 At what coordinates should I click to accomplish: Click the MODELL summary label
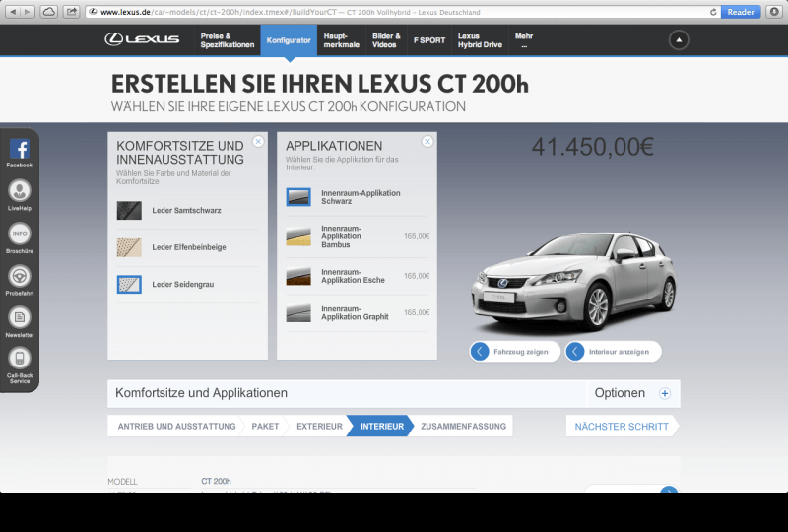[x=122, y=481]
